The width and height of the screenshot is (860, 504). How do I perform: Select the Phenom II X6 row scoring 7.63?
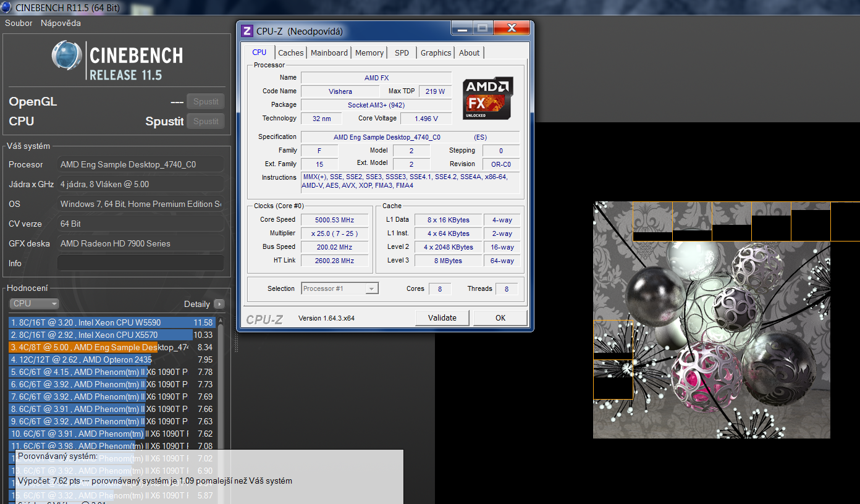112,421
